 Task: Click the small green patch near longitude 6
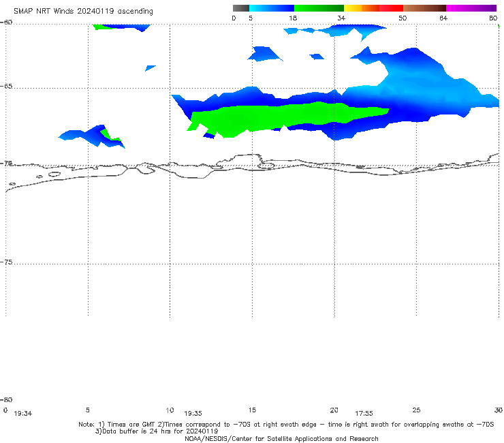[109, 134]
